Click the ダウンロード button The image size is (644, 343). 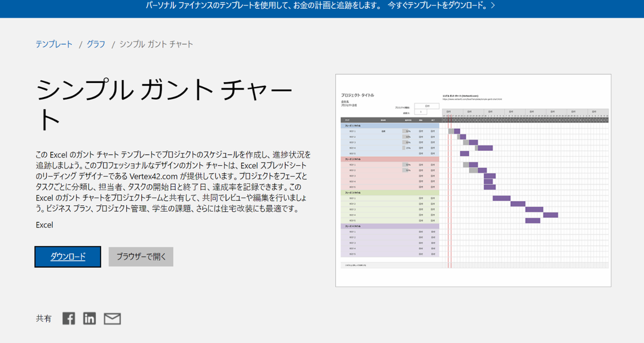pos(67,256)
